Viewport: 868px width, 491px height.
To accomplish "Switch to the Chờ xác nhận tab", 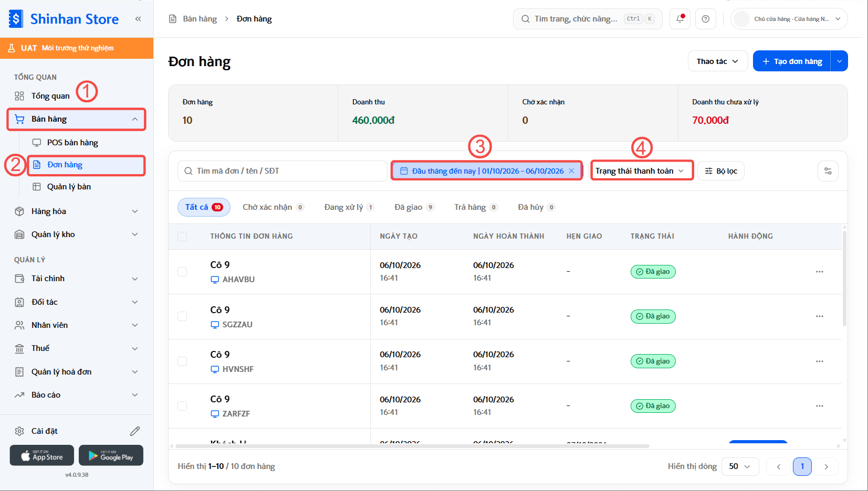I will [273, 207].
